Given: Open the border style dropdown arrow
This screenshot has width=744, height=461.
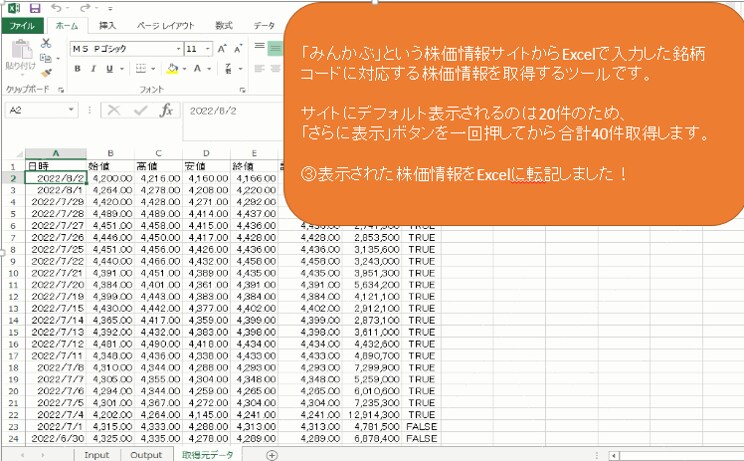Looking at the screenshot, I should click(153, 69).
